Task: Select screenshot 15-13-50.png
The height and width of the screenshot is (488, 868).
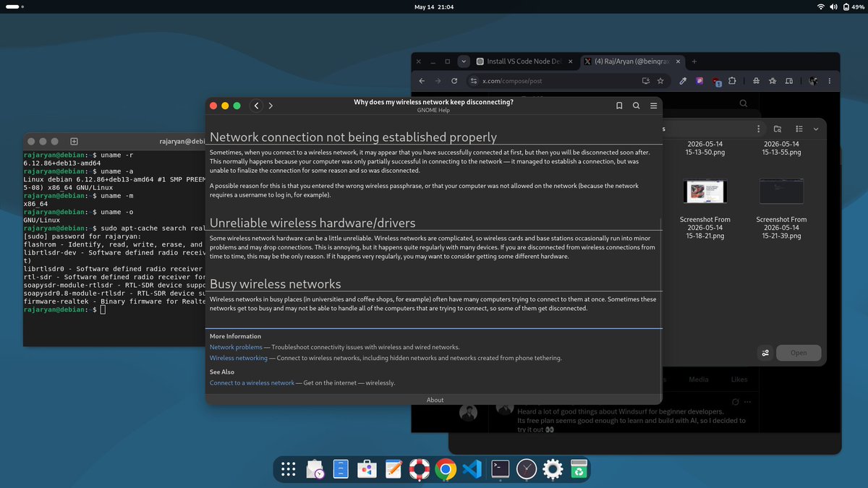Action: click(x=705, y=148)
